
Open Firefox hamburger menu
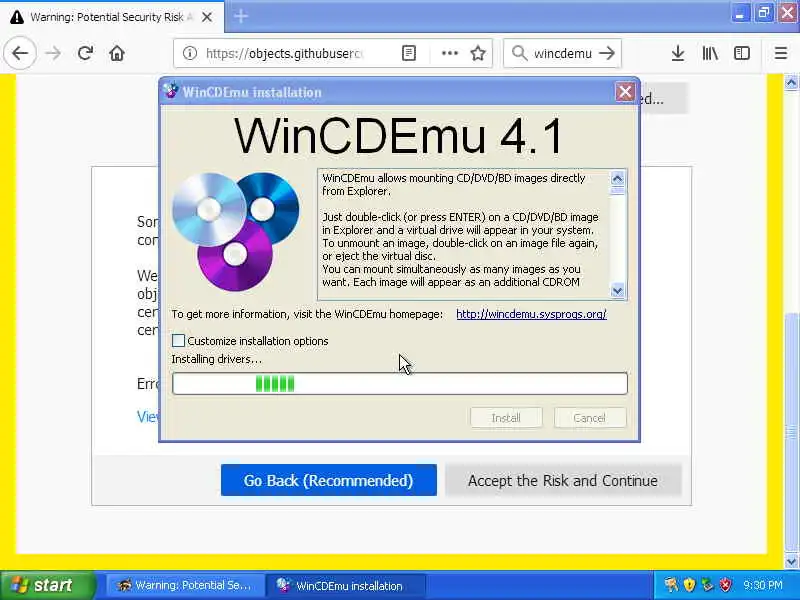tap(781, 53)
